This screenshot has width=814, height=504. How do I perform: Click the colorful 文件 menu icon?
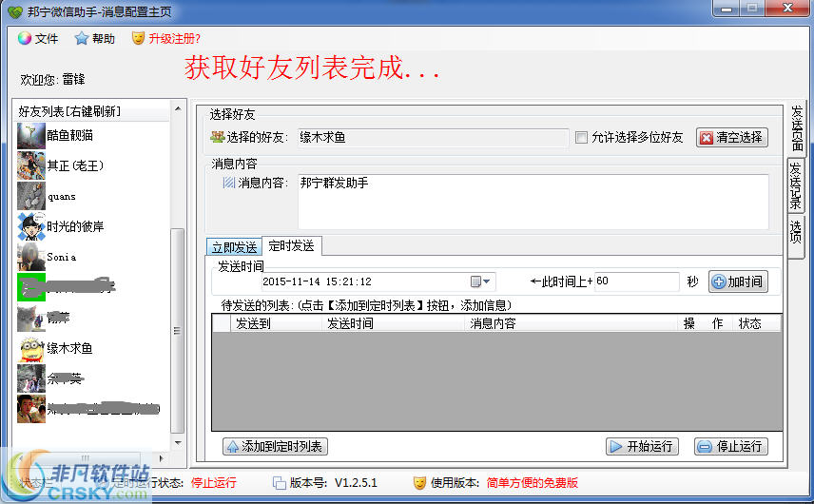(25, 38)
